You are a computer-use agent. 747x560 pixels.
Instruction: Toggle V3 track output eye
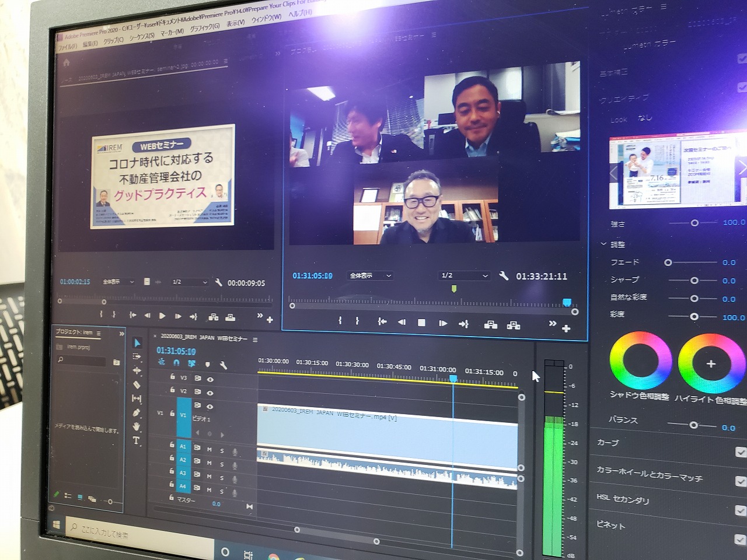(210, 379)
